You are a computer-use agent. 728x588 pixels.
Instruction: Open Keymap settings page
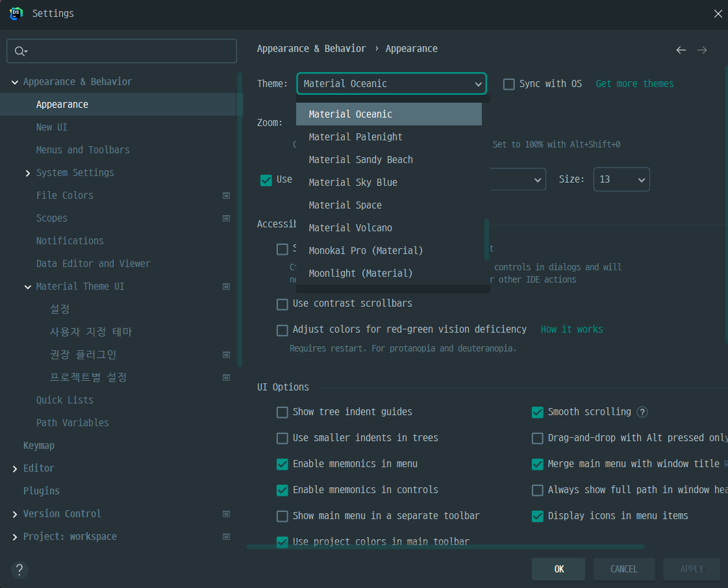point(38,446)
